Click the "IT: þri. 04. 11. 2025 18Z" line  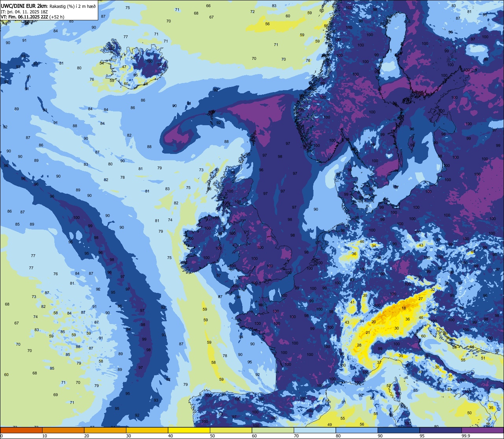tap(24, 11)
